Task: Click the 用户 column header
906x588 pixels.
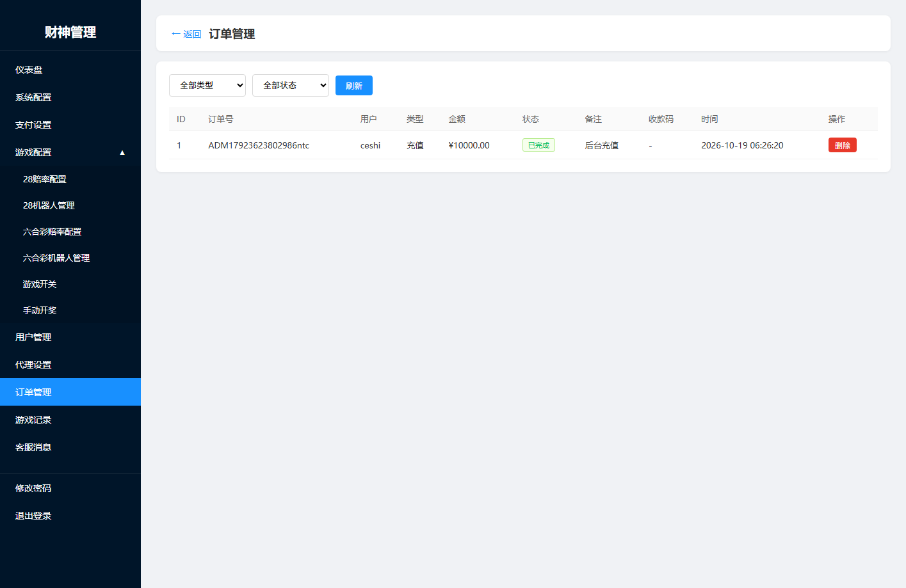Action: tap(369, 119)
